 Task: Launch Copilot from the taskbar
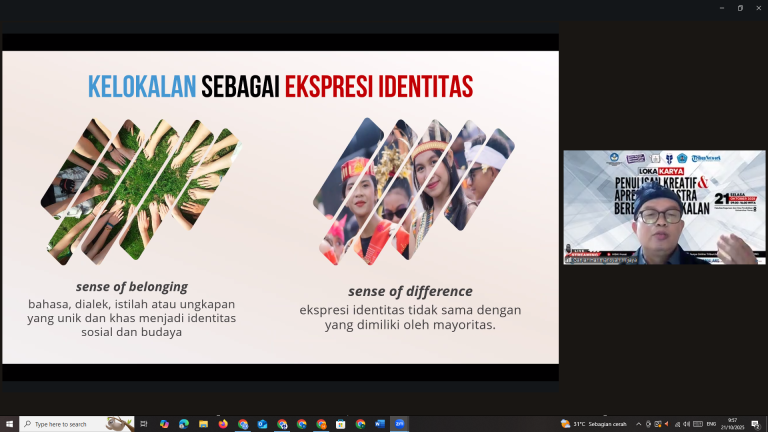point(164,424)
